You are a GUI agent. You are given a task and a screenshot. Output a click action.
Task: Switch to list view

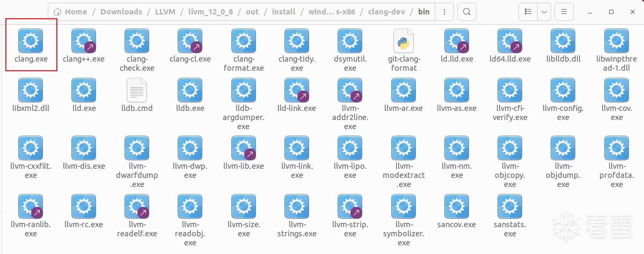pos(528,11)
